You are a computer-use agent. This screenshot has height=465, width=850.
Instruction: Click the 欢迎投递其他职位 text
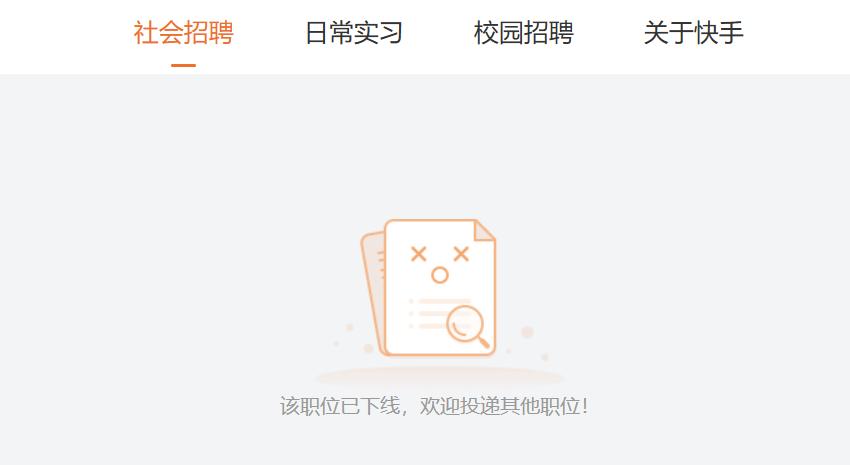click(500, 406)
